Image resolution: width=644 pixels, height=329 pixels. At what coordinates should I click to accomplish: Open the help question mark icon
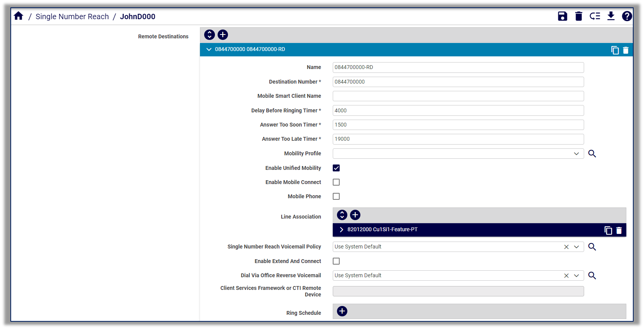(x=627, y=16)
